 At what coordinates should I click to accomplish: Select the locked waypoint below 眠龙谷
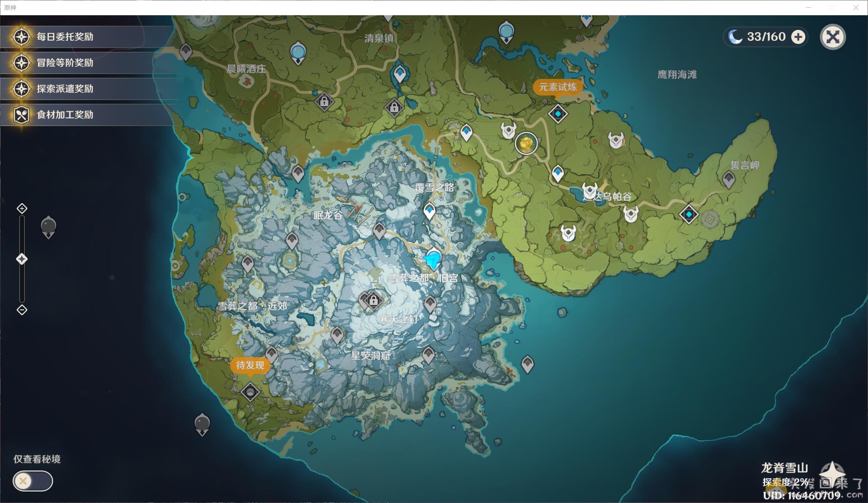(292, 240)
